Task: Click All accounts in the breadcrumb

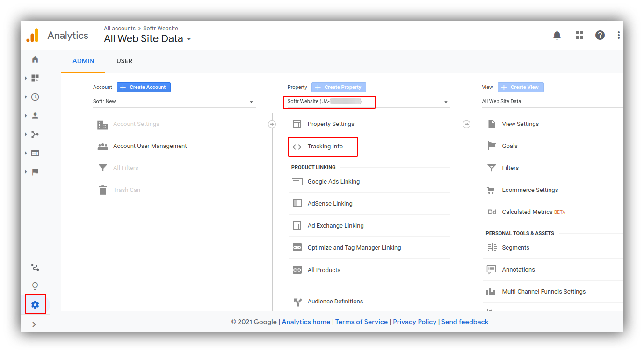Action: click(x=120, y=29)
